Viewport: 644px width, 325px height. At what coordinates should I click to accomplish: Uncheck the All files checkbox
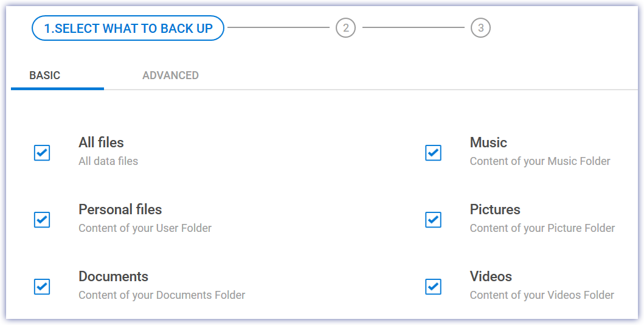pos(42,152)
